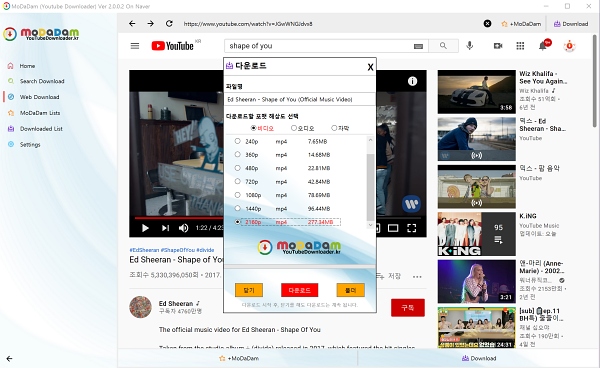600x368 pixels.
Task: Open K.ING playlist thumbnail
Action: (x=476, y=234)
